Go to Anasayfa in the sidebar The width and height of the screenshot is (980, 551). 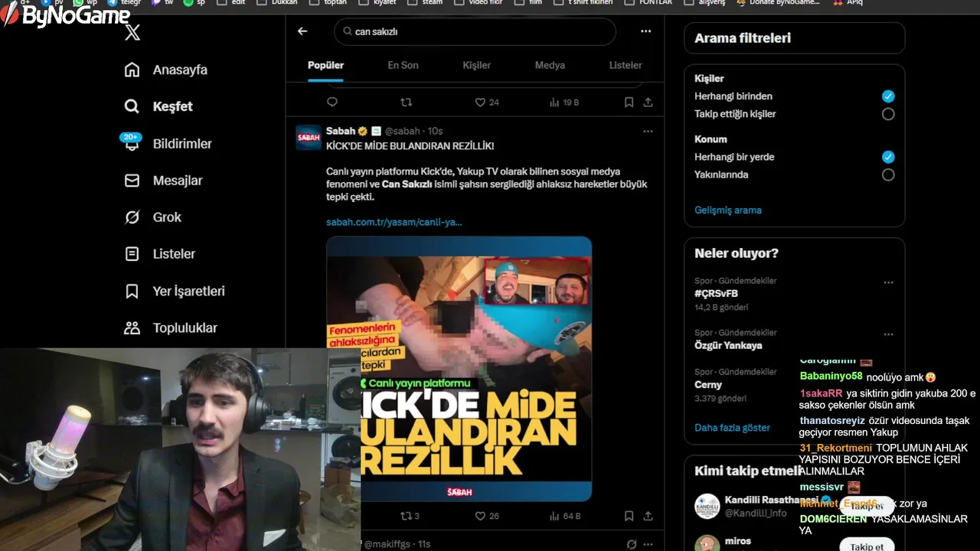[x=180, y=70]
